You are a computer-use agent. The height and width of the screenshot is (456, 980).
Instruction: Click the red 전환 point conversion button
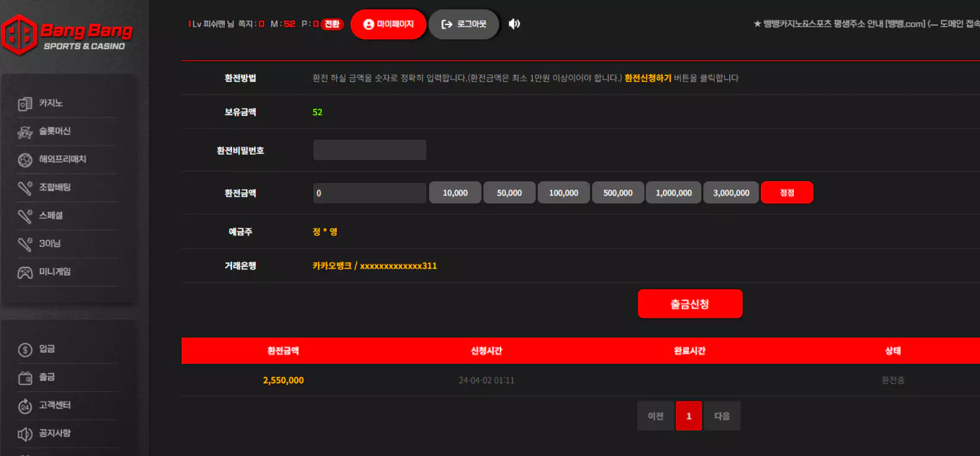(332, 24)
